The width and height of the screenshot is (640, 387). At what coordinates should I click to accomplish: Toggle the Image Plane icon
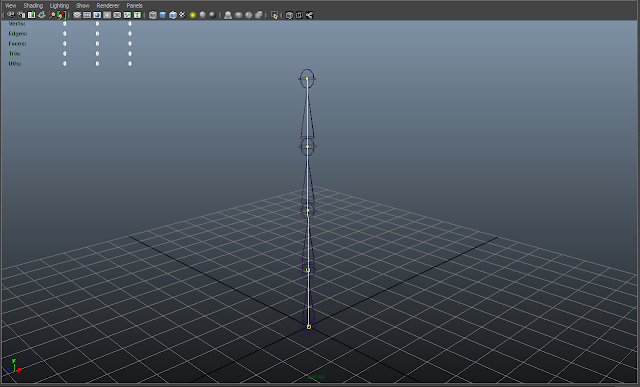(42, 15)
